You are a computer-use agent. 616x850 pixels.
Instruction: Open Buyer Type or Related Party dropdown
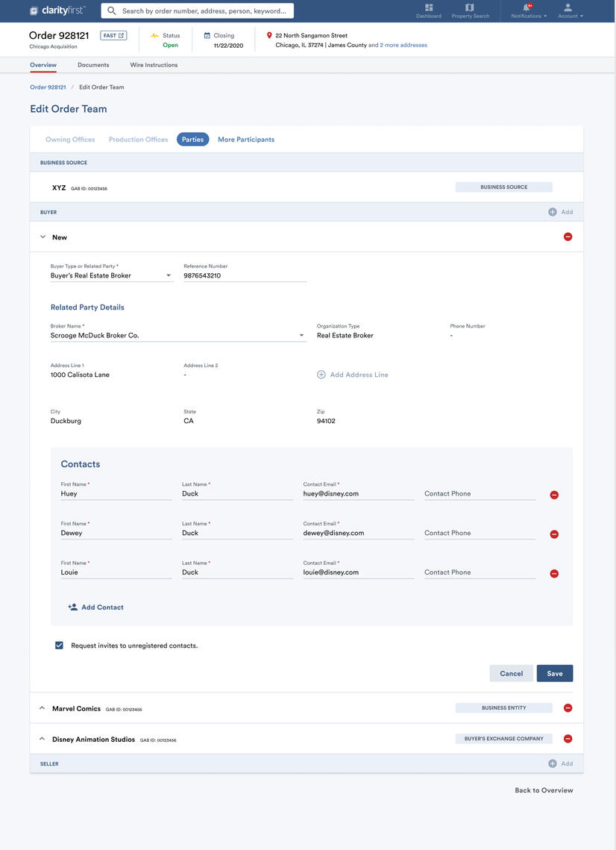point(169,276)
